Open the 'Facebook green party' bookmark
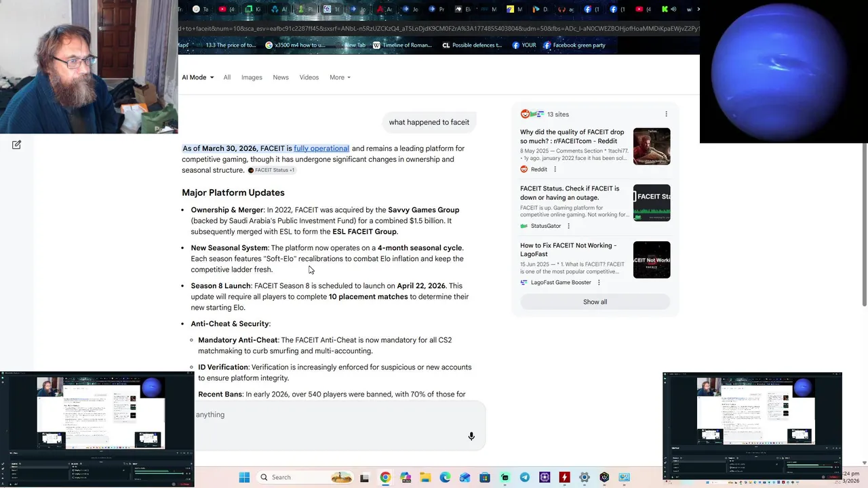 [574, 45]
